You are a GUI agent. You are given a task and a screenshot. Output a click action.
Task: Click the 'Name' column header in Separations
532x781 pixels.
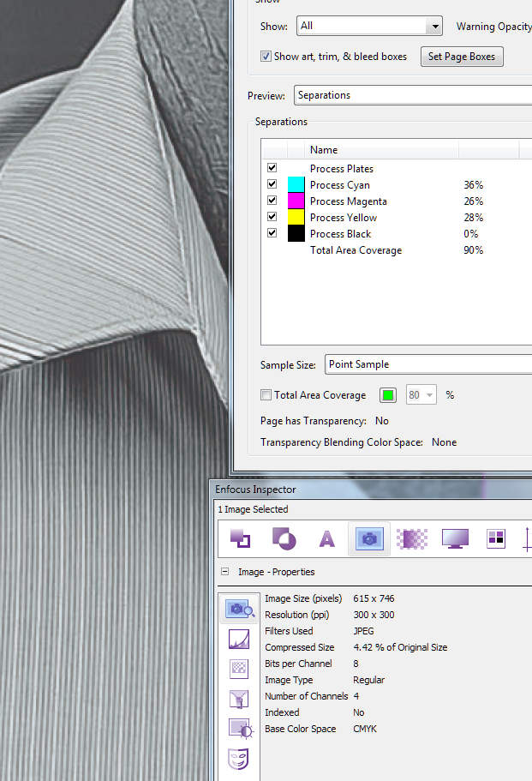(382, 149)
